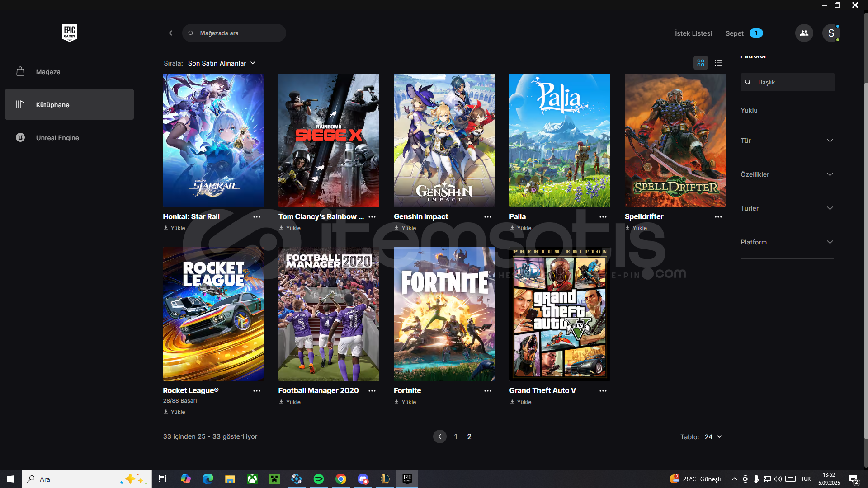Click the Epic Games logo
This screenshot has width=868, height=488.
pyautogui.click(x=70, y=33)
